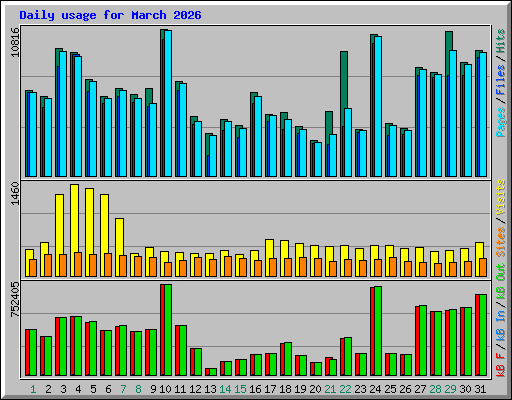The width and height of the screenshot is (512, 400).
Task: Click day label 4 on the axis
Action: pyautogui.click(x=78, y=389)
